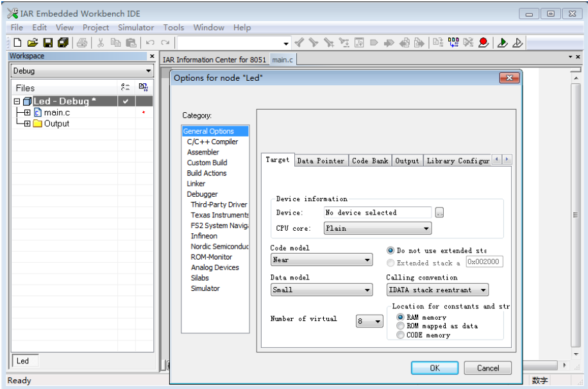Screen dimensions: 588x389
Task: Switch to the Data Pointer tab
Action: (x=321, y=160)
